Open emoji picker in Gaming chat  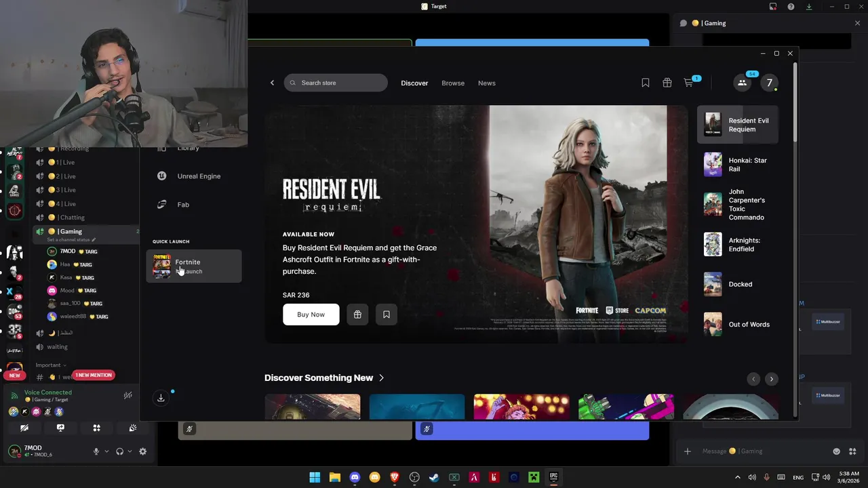836,451
